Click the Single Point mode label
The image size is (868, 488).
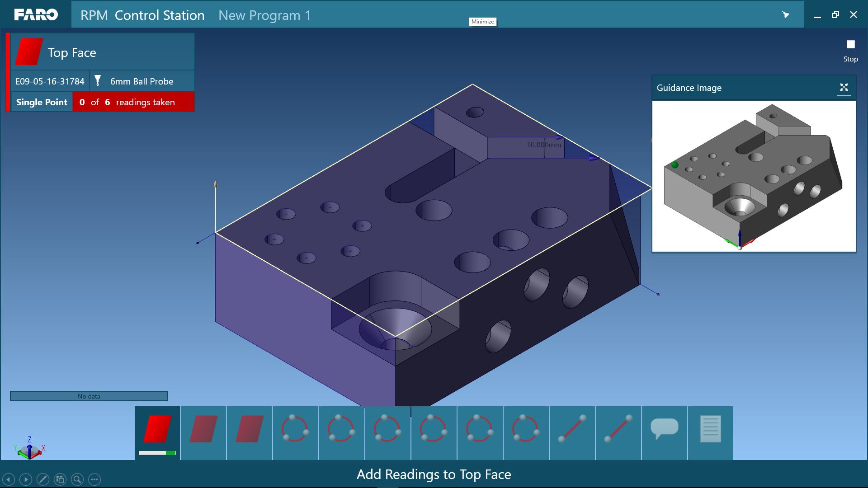42,102
